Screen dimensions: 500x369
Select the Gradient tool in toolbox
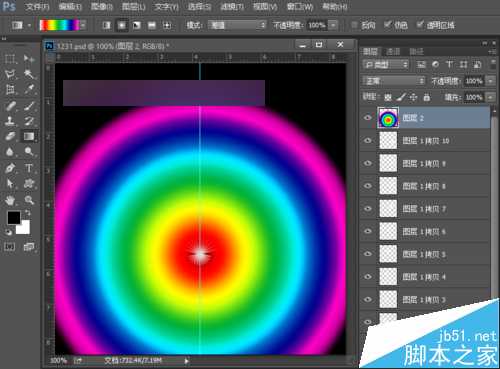point(29,136)
